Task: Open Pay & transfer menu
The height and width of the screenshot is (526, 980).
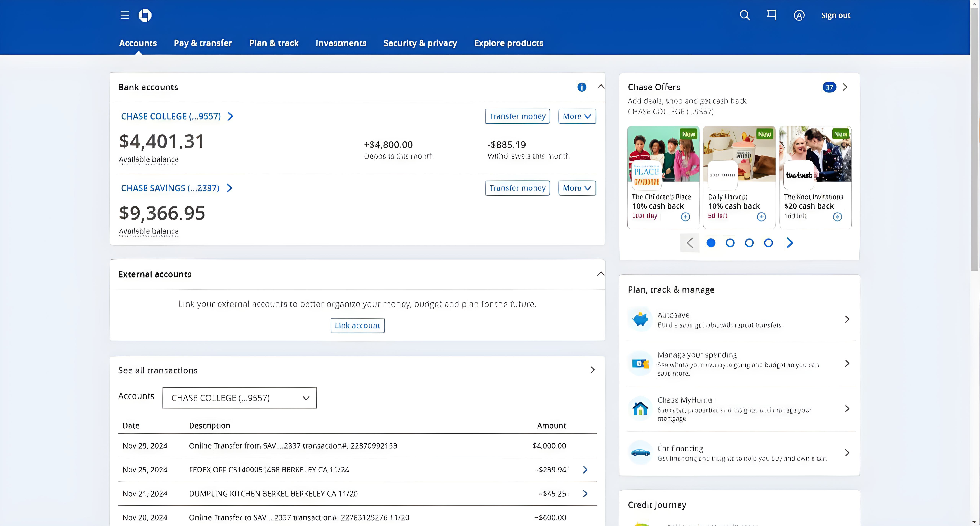Action: click(x=203, y=43)
